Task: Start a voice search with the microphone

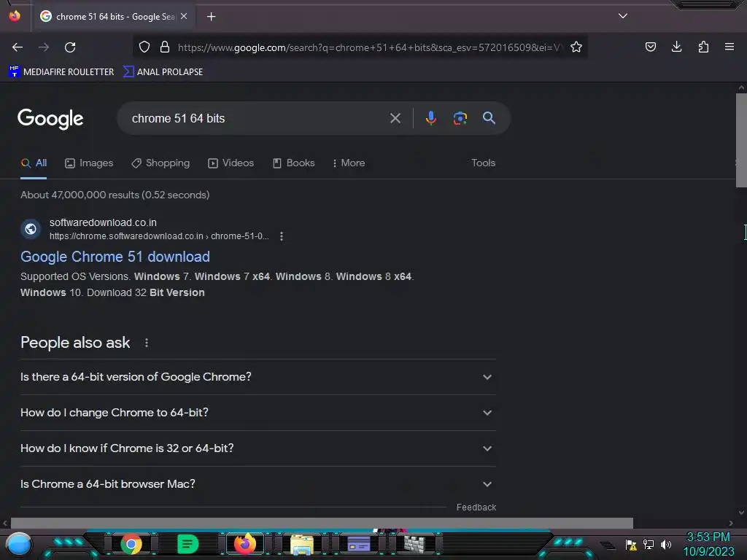Action: [430, 118]
